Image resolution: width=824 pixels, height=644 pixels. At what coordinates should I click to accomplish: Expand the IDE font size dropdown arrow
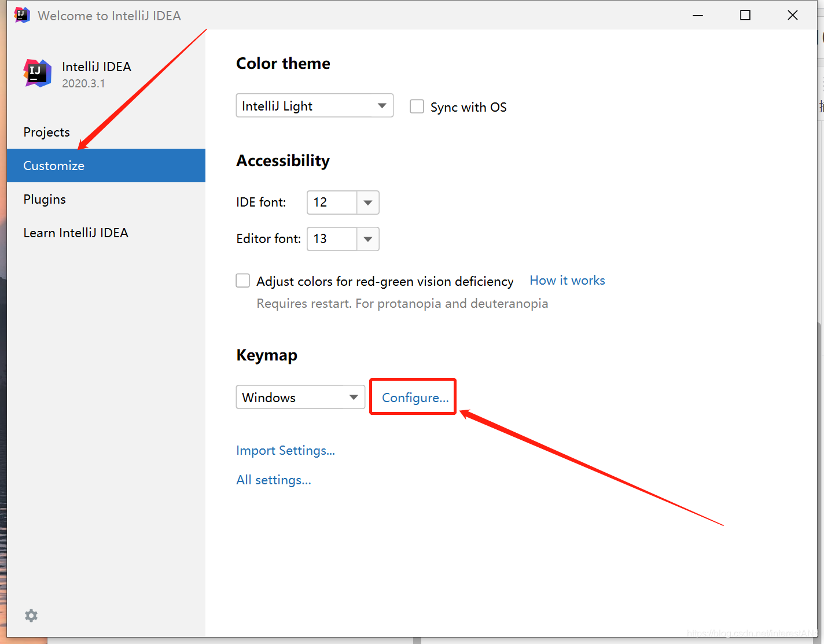click(368, 203)
